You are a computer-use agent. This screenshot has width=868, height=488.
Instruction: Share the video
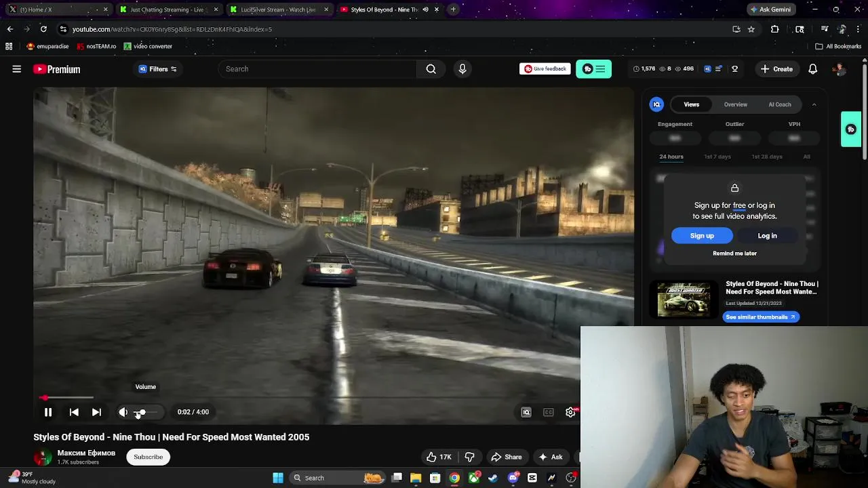(507, 457)
